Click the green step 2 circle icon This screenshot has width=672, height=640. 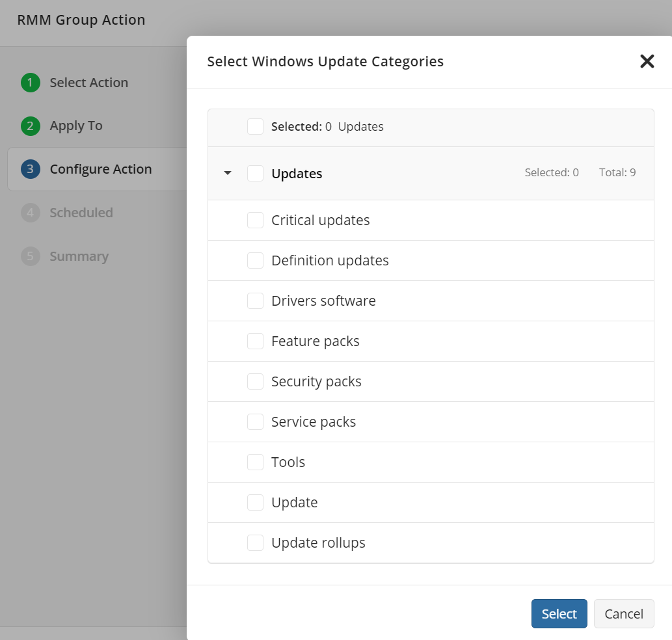tap(31, 126)
